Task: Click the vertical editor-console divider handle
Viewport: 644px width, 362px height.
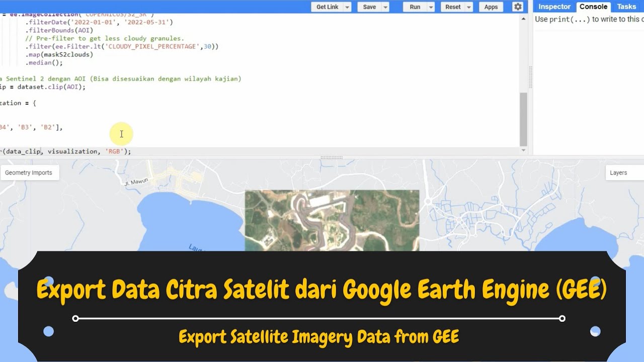Action: 530,78
